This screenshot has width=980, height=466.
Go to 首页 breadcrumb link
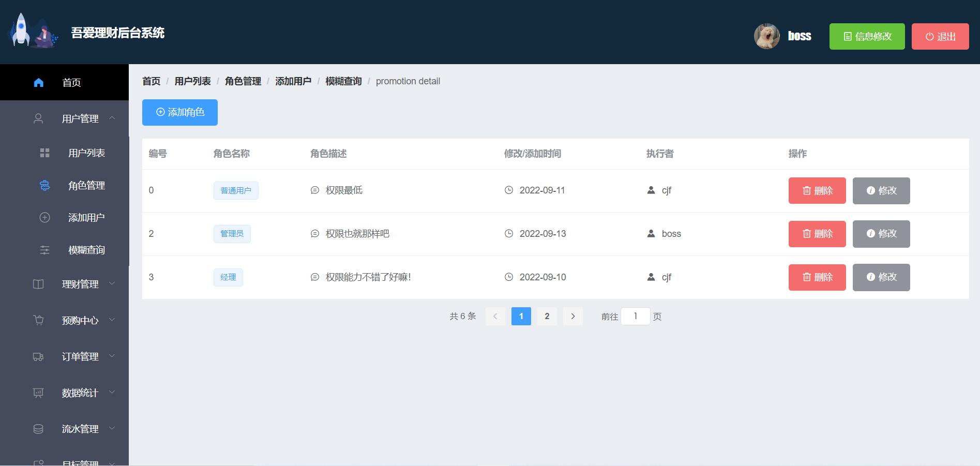click(152, 81)
